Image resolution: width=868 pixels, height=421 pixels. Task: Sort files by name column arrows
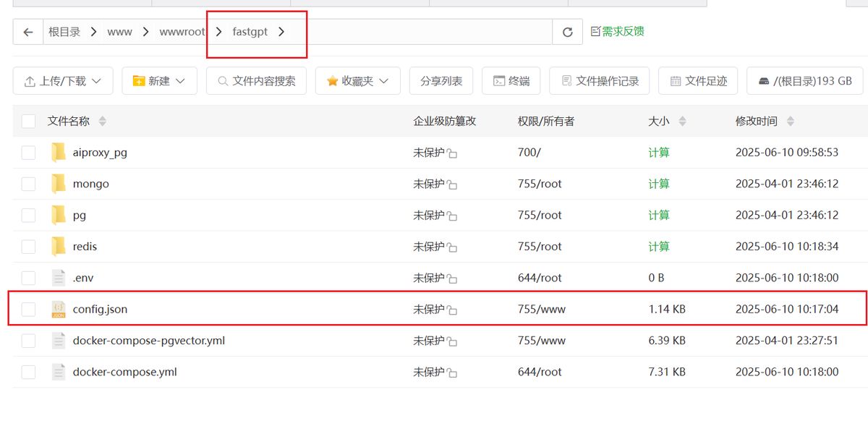click(102, 122)
